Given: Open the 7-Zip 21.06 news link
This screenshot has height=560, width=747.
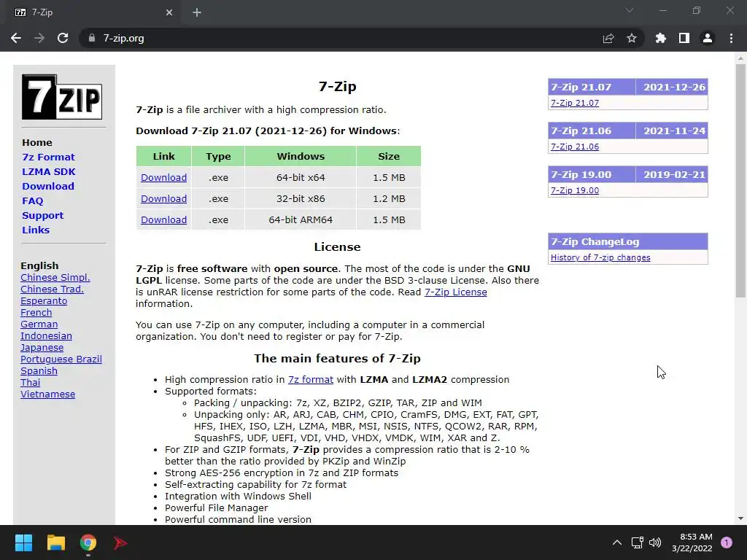Looking at the screenshot, I should [x=575, y=147].
